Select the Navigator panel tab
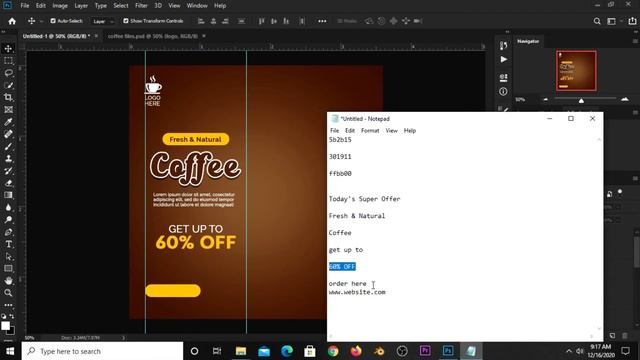The image size is (640, 360). (x=528, y=41)
